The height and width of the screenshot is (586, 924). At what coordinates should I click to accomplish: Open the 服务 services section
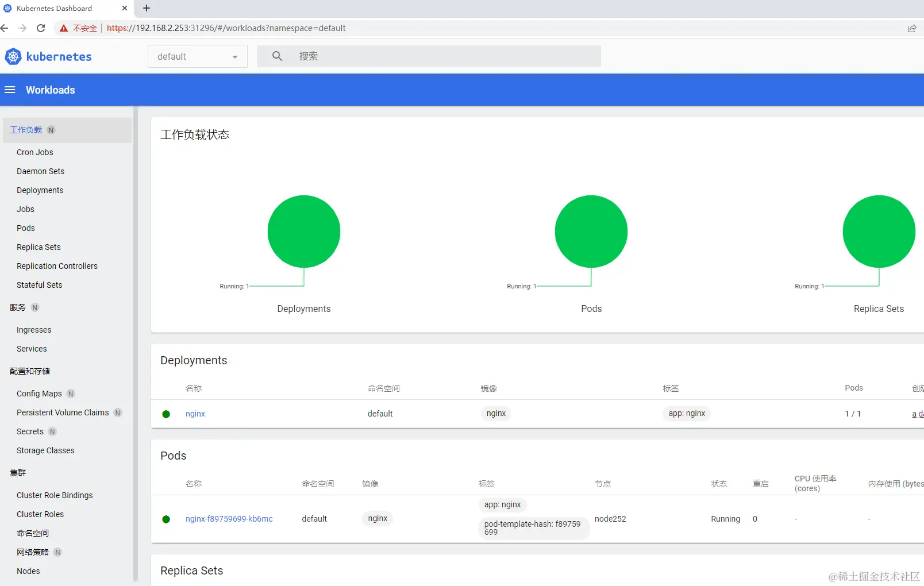pyautogui.click(x=18, y=307)
